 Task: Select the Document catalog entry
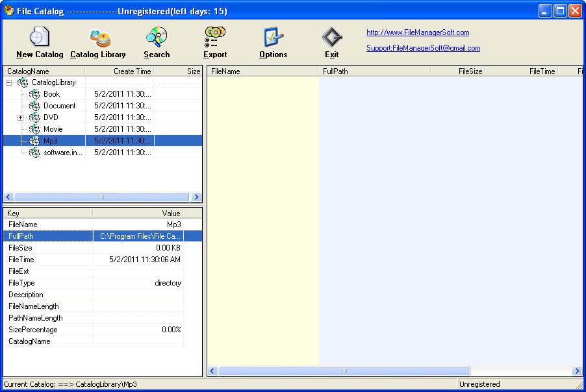tap(60, 105)
